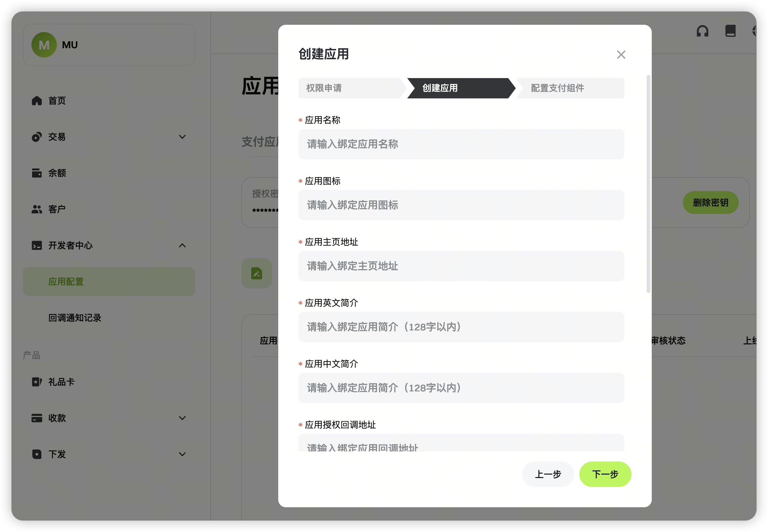
Task: Expand the 收款 menu chevron
Action: (182, 418)
